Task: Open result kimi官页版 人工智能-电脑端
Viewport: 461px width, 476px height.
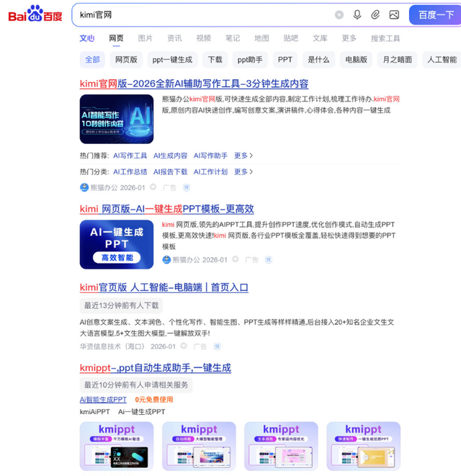Action: point(164,287)
